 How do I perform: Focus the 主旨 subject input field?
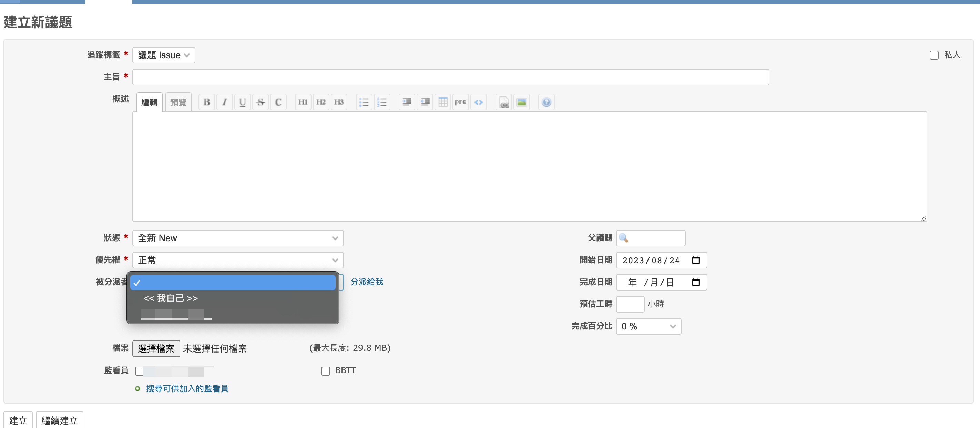pos(450,77)
